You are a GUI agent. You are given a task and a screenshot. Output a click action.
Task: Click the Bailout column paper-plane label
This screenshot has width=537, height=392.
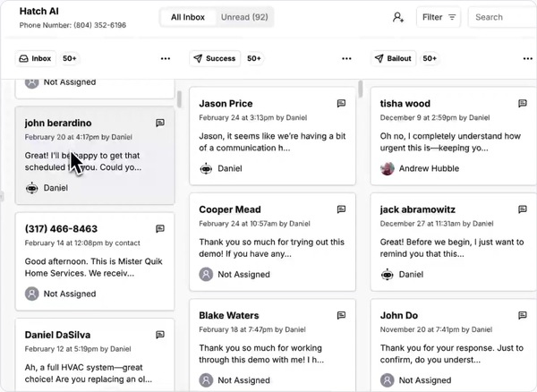393,59
